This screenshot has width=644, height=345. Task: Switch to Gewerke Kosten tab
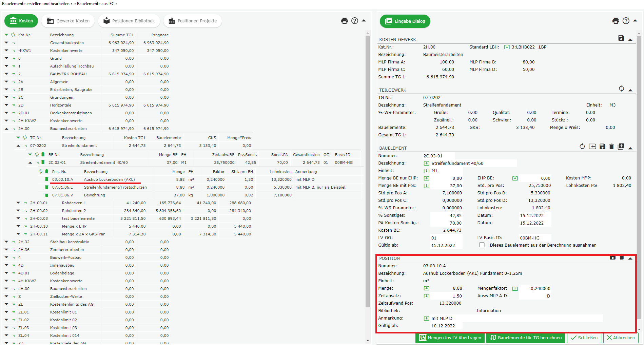(68, 21)
